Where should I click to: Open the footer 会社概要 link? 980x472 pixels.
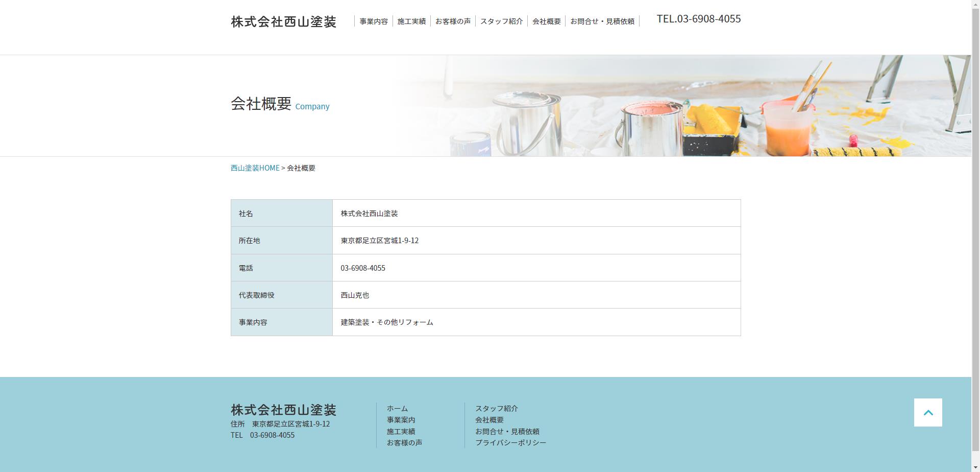pyautogui.click(x=489, y=420)
